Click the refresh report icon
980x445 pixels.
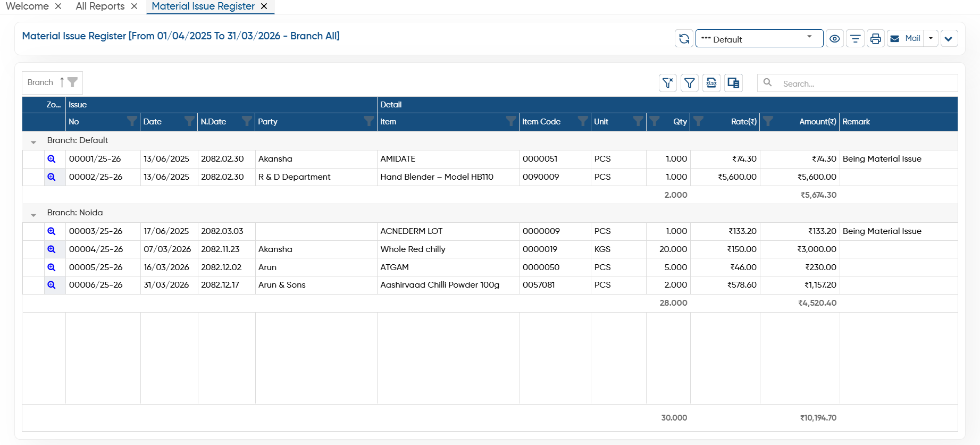684,39
